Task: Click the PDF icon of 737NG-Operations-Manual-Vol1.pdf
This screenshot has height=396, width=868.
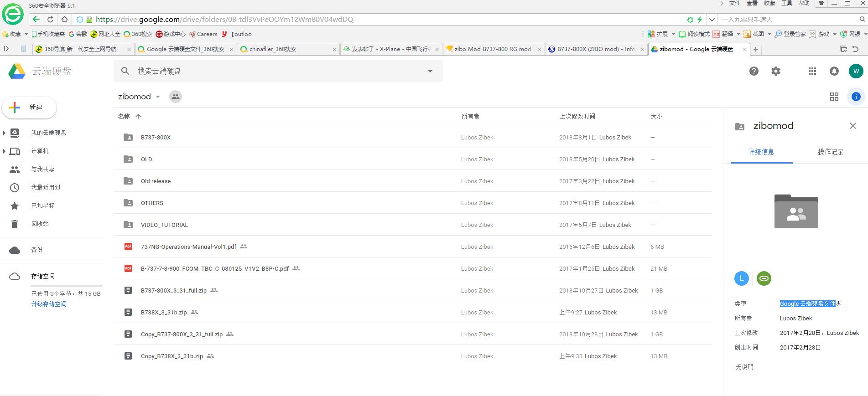Action: pos(128,247)
